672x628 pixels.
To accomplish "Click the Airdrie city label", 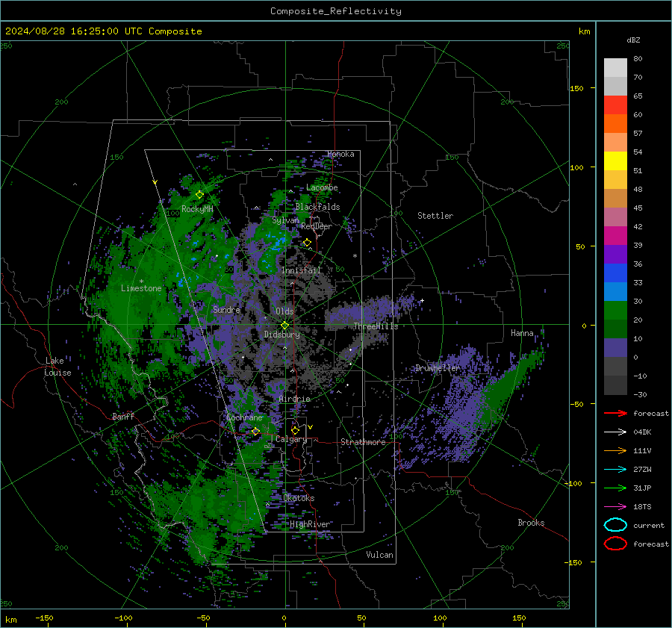I will (294, 399).
